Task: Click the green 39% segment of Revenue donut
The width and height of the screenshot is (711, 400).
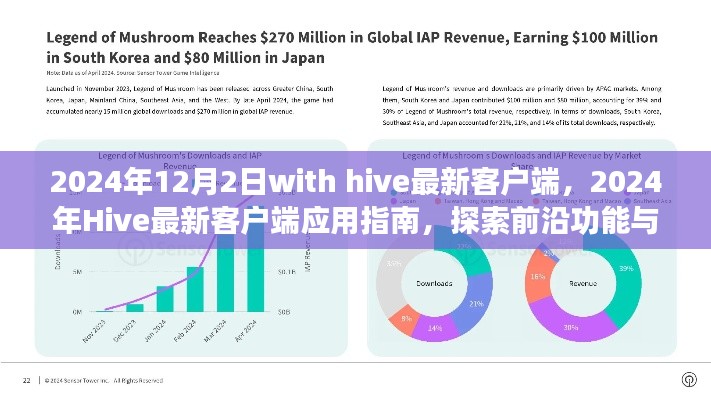Action: pos(629,268)
